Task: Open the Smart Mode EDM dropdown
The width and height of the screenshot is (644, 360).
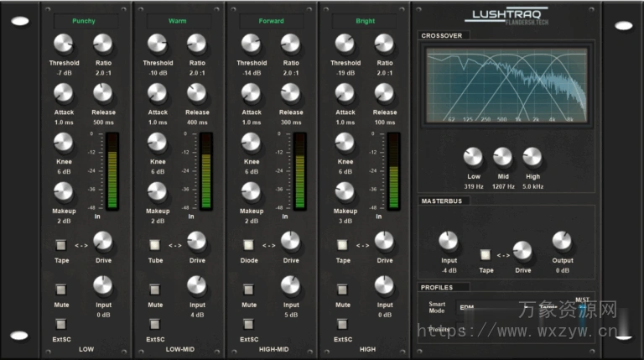Action: coord(492,307)
